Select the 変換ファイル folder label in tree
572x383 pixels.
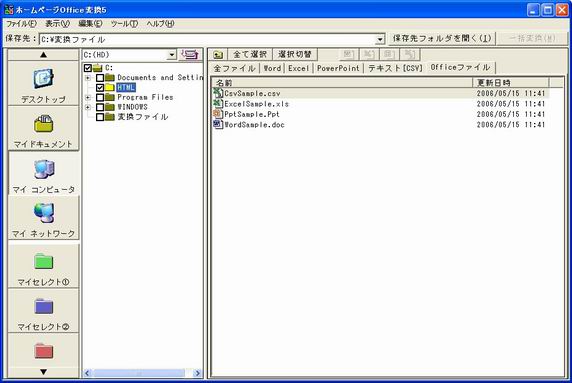point(143,117)
